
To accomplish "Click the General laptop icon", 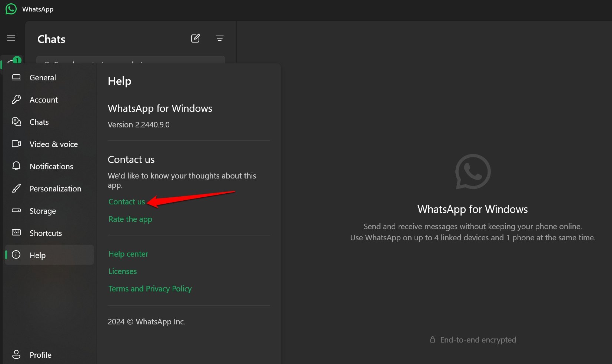I will [x=16, y=77].
